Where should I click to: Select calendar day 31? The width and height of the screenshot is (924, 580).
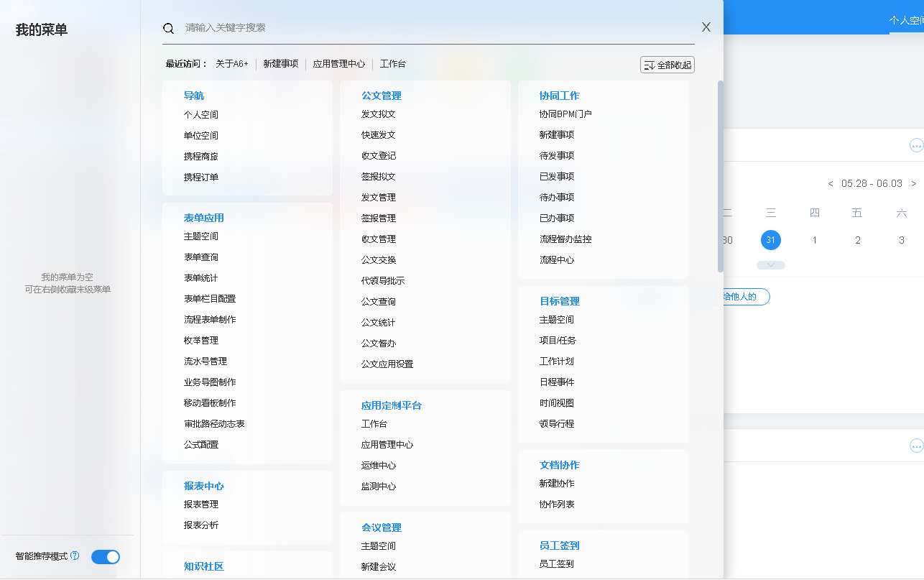coord(771,240)
